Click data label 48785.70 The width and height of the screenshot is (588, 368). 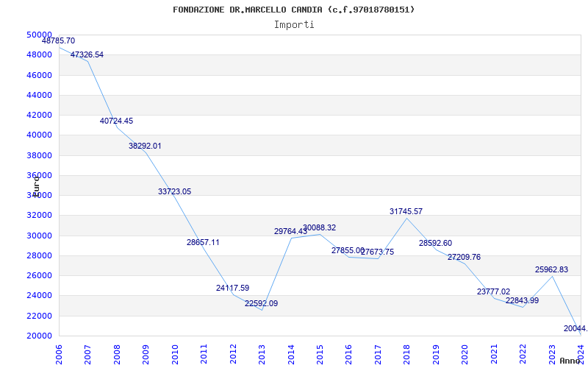(58, 40)
